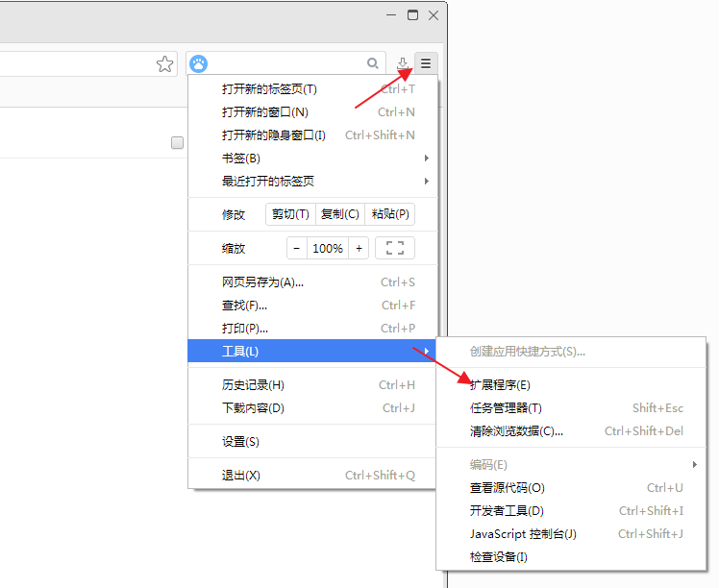
Task: Open 扩展程序(E) in tools submenu
Action: (x=571, y=385)
